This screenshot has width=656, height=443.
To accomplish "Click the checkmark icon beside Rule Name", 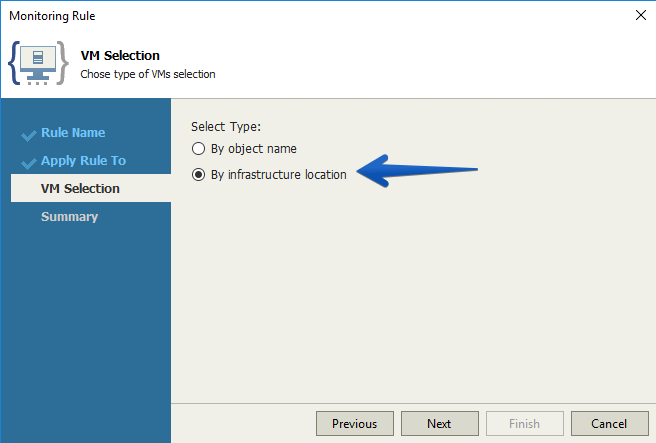I will [28, 135].
